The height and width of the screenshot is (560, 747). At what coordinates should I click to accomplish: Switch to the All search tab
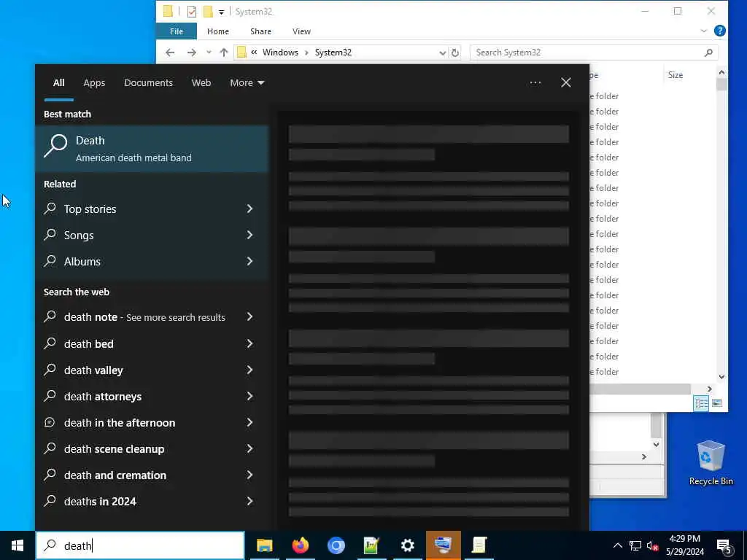point(58,83)
